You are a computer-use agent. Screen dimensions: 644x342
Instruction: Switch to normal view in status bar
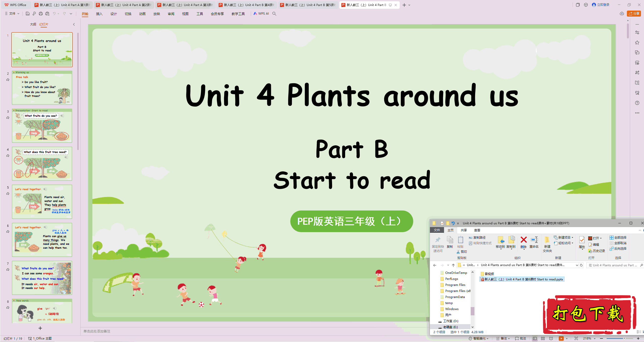535,338
